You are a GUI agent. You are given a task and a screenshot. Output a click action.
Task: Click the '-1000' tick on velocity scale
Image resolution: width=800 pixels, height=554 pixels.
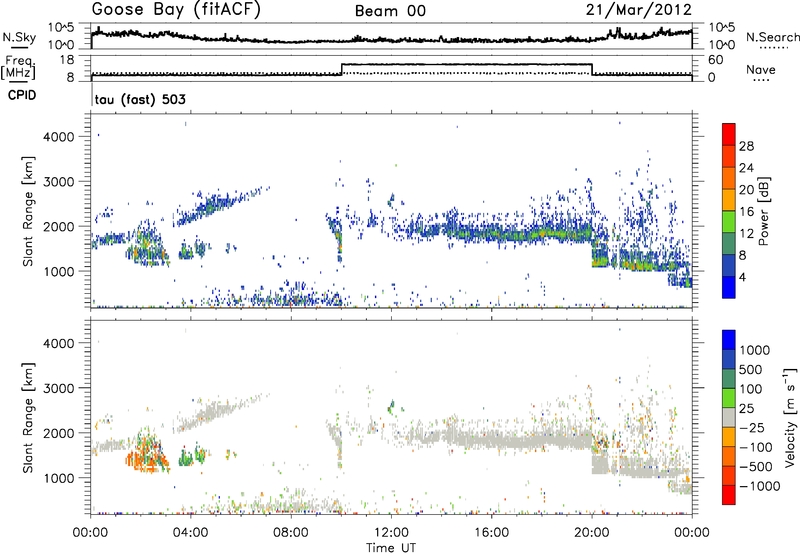[759, 486]
